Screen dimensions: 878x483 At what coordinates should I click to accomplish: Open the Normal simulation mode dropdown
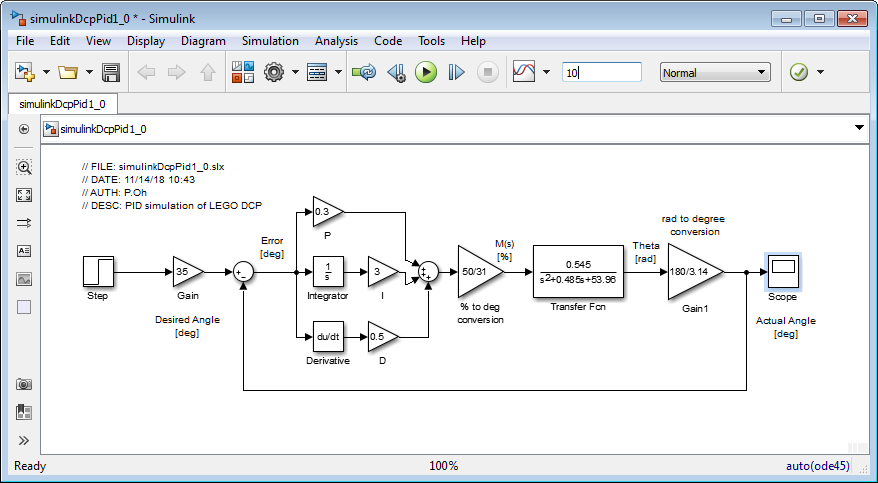(x=715, y=73)
